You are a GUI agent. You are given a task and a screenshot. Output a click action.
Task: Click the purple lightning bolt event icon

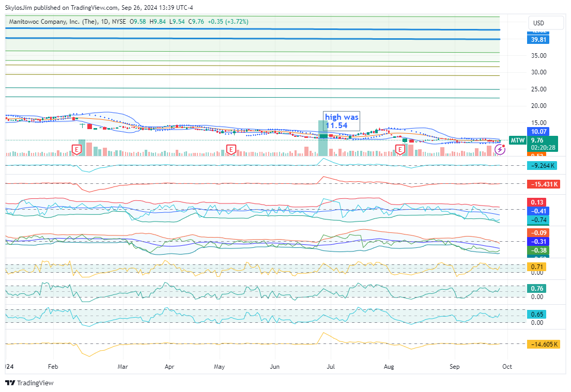tap(499, 150)
